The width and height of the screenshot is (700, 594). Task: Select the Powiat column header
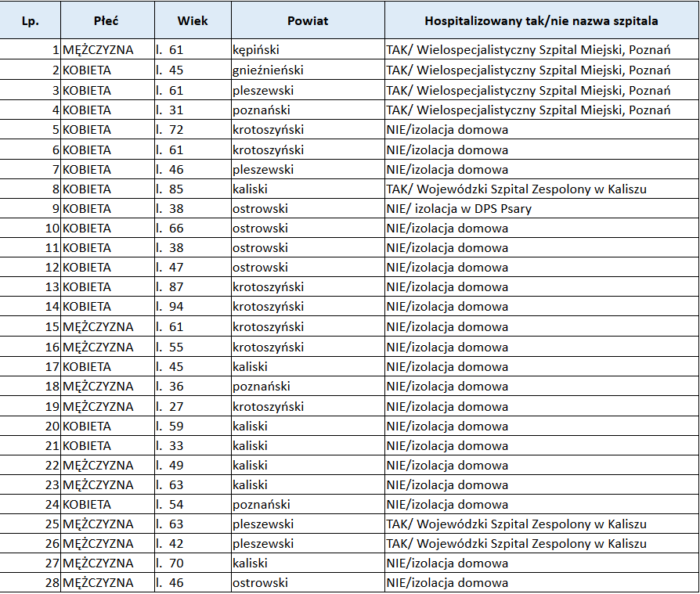click(x=307, y=20)
